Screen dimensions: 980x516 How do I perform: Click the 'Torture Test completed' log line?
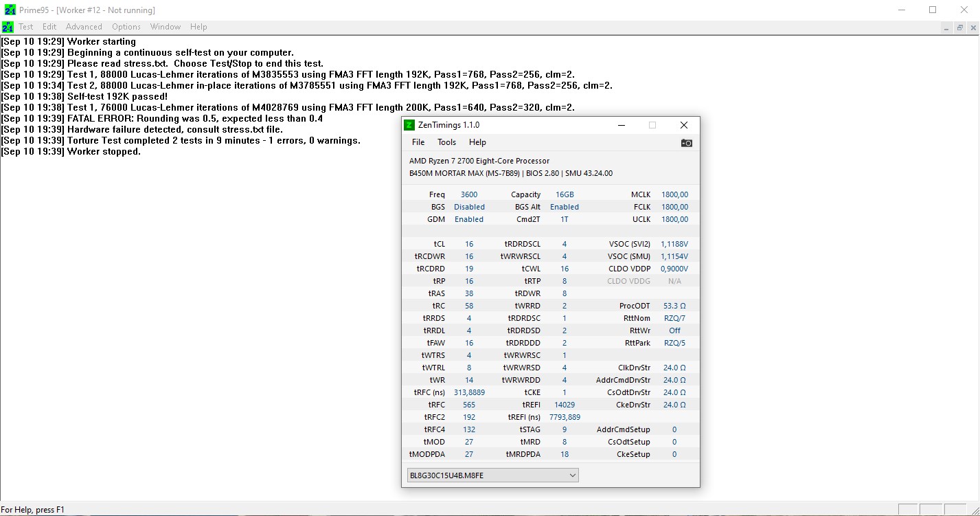click(181, 141)
